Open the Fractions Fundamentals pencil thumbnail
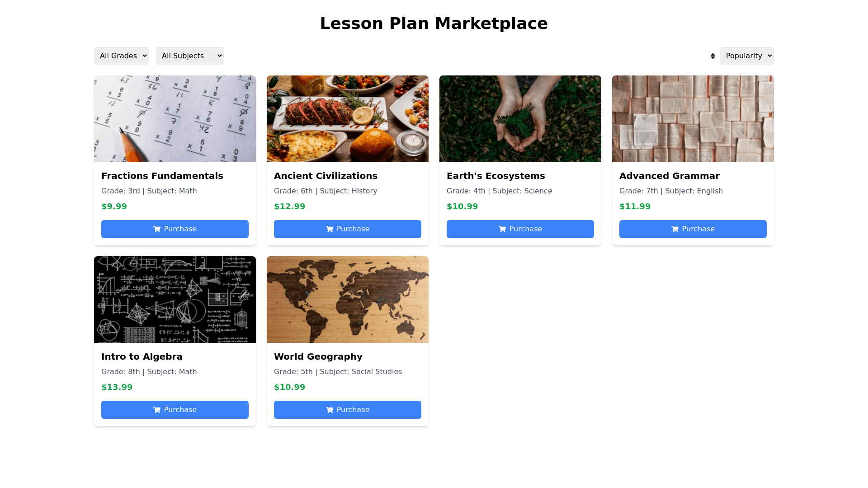868x488 pixels. pos(175,119)
